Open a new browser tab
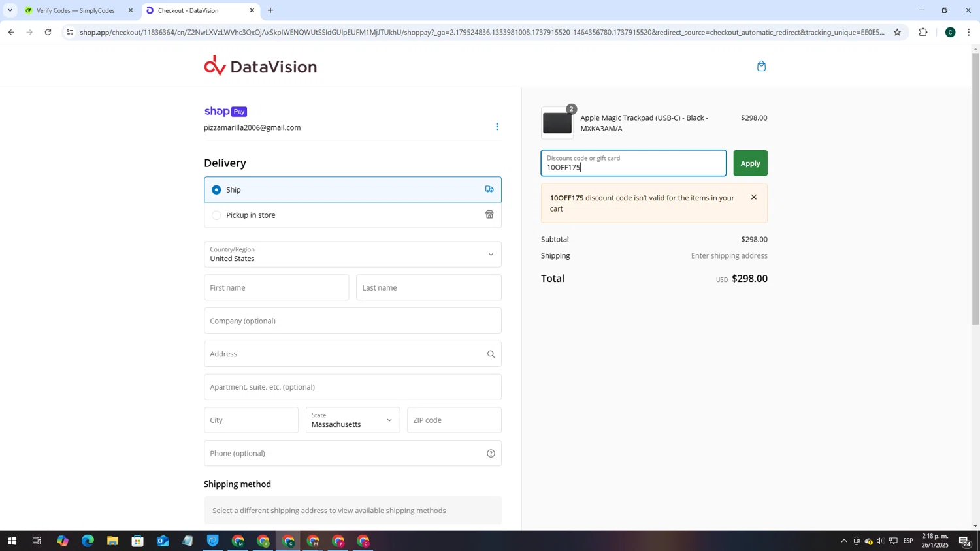This screenshot has width=980, height=551. (x=270, y=10)
